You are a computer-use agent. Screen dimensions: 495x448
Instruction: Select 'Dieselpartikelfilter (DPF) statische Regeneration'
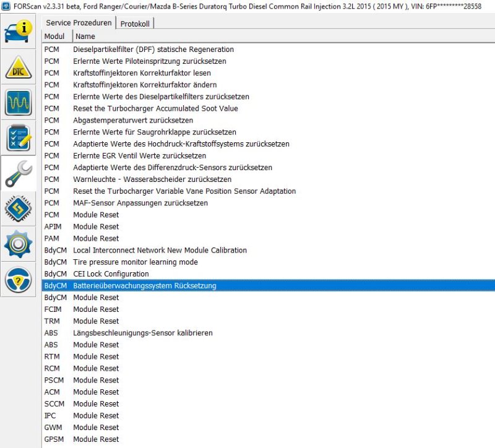click(269, 50)
